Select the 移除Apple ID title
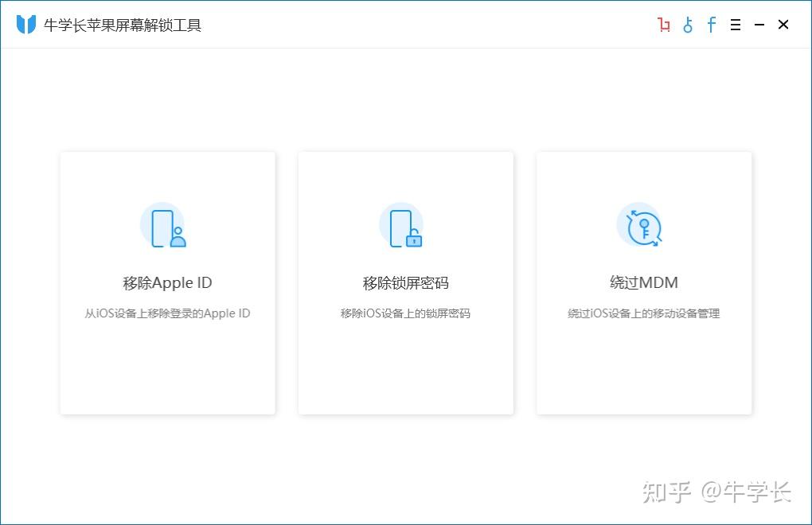The height and width of the screenshot is (525, 812). (x=167, y=283)
